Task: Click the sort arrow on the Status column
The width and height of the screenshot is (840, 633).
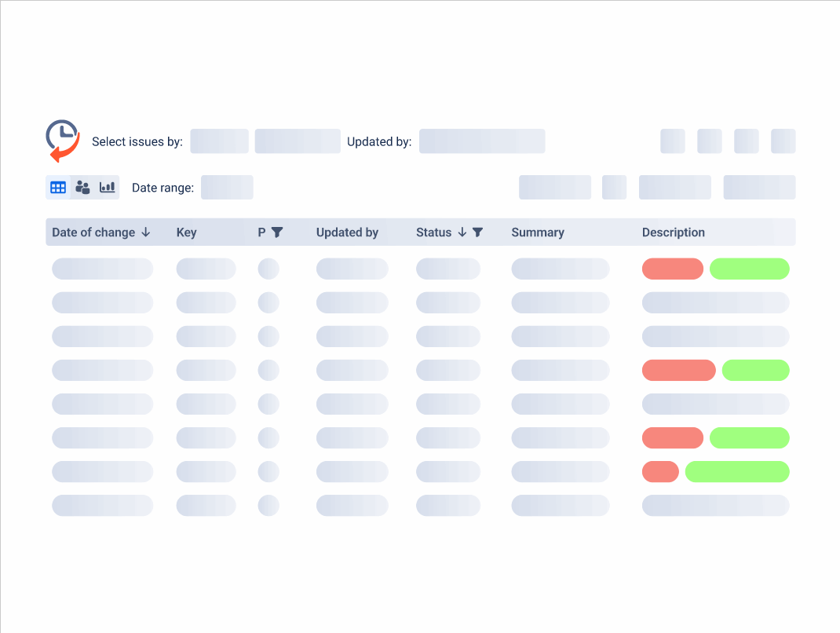Action: click(x=462, y=232)
